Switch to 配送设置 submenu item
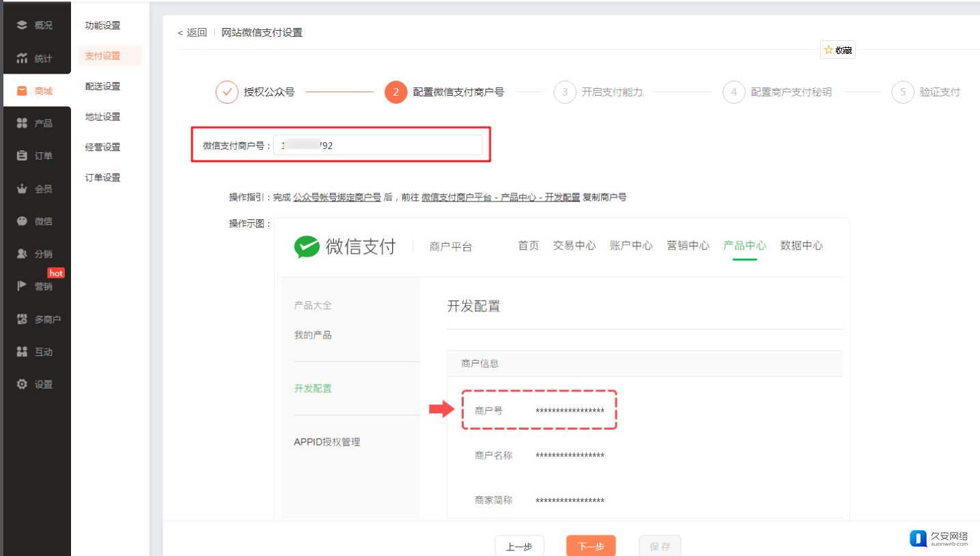 point(102,86)
